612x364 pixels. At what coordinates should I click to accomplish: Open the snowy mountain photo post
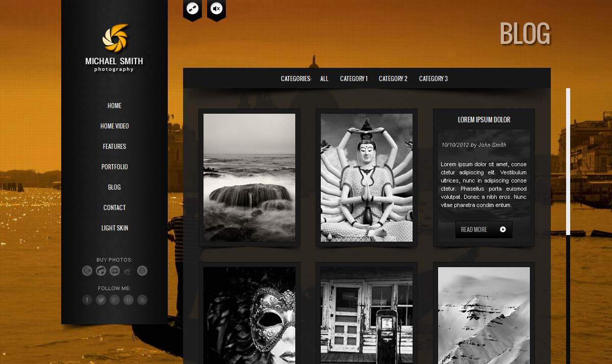coord(484,316)
